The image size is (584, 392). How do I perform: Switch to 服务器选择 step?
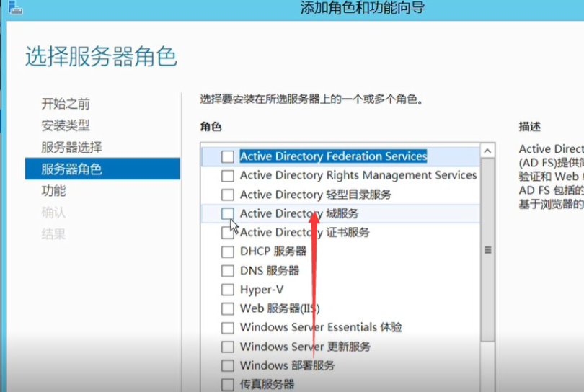(71, 147)
